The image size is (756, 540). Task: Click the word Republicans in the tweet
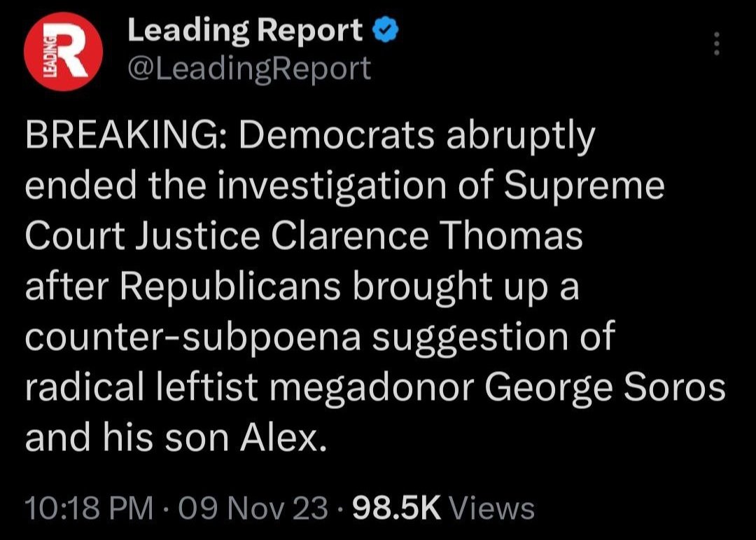click(237, 286)
